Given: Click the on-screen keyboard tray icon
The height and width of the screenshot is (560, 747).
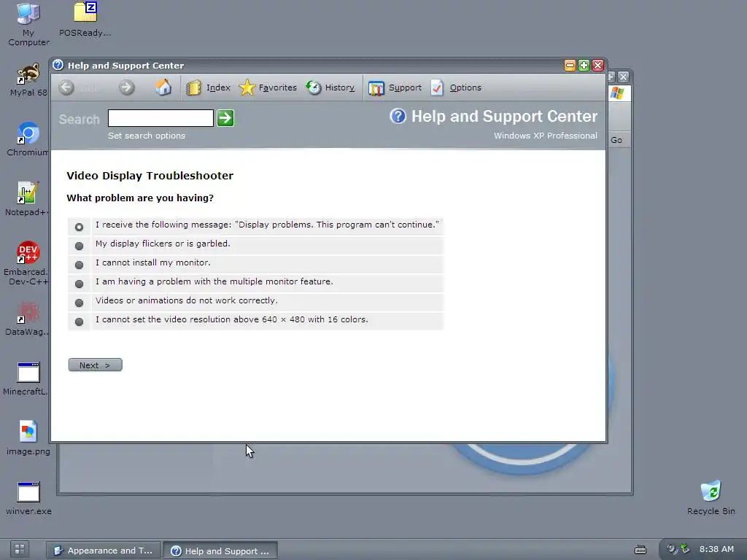Looking at the screenshot, I should click(640, 550).
